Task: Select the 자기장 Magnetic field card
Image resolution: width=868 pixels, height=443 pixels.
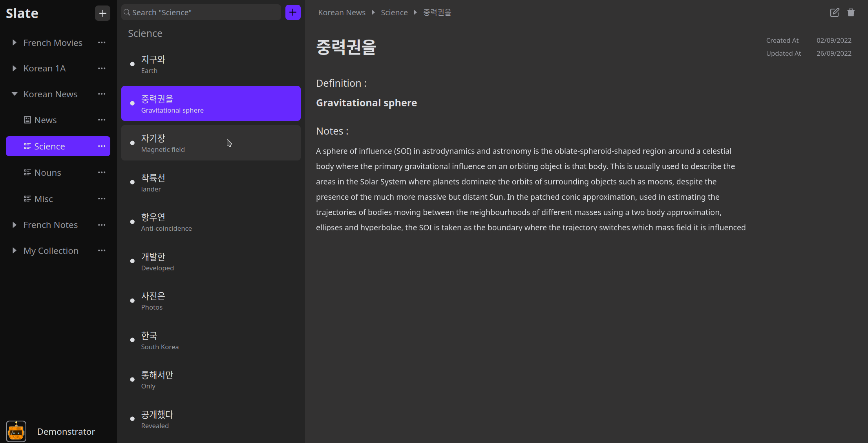Action: coord(211,143)
